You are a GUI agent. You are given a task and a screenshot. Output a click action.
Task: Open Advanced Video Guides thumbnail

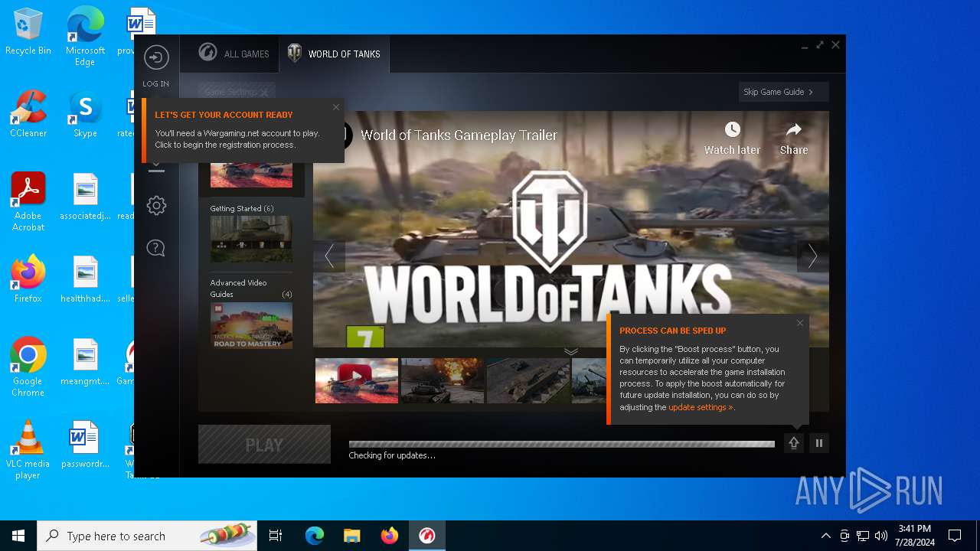click(x=251, y=325)
